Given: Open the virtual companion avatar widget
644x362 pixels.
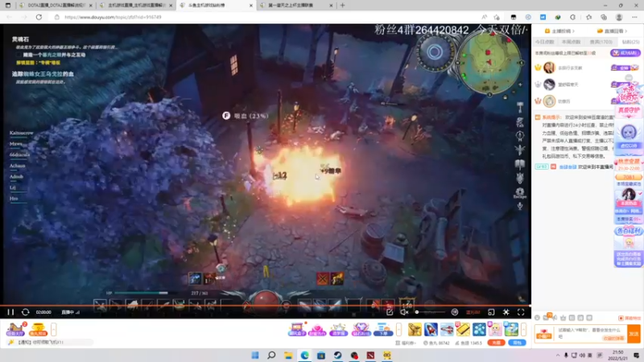Looking at the screenshot, I should [x=629, y=136].
